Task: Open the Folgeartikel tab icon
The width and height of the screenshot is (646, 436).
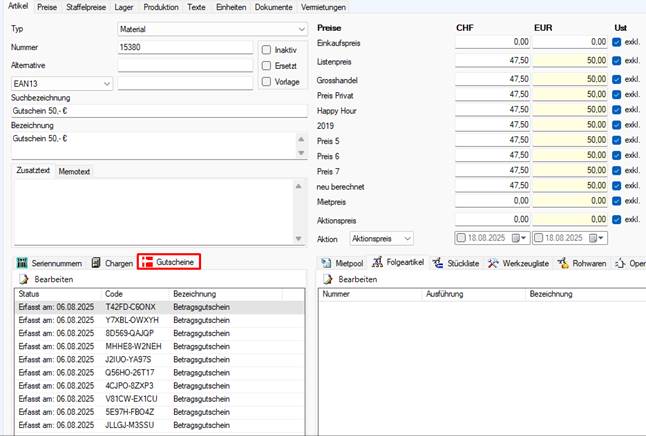Action: [377, 262]
